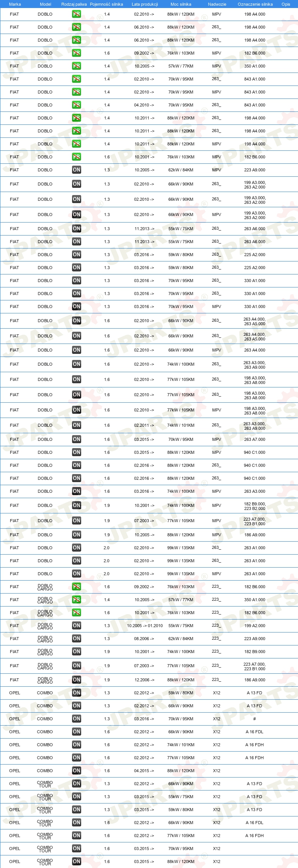Click diesel ON icon in Doblo 1.6 77kW MPV row
This screenshot has width=298, height=868.
[x=76, y=410]
